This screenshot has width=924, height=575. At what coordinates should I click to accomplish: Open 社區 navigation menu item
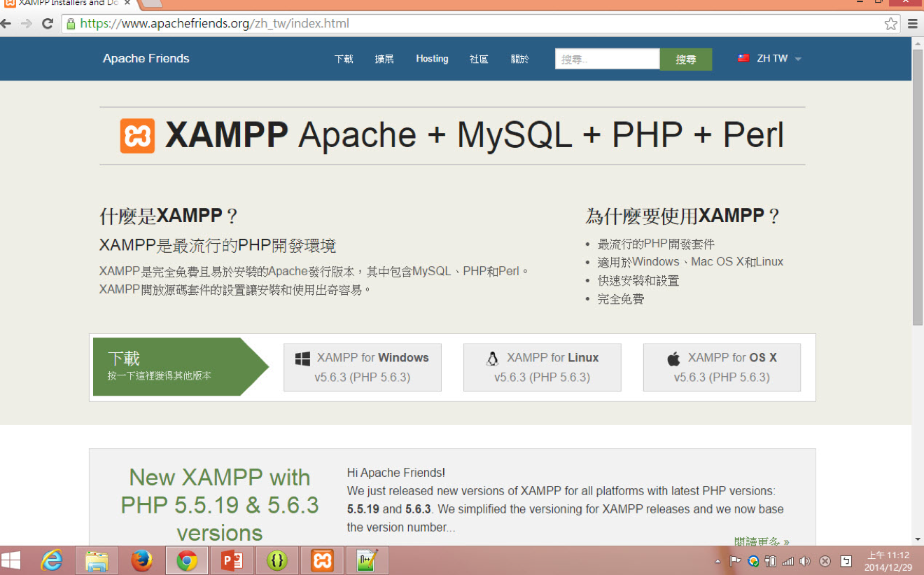point(479,59)
